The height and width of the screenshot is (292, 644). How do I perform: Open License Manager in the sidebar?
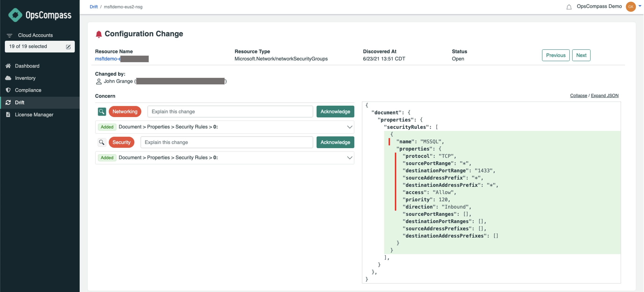tap(34, 115)
